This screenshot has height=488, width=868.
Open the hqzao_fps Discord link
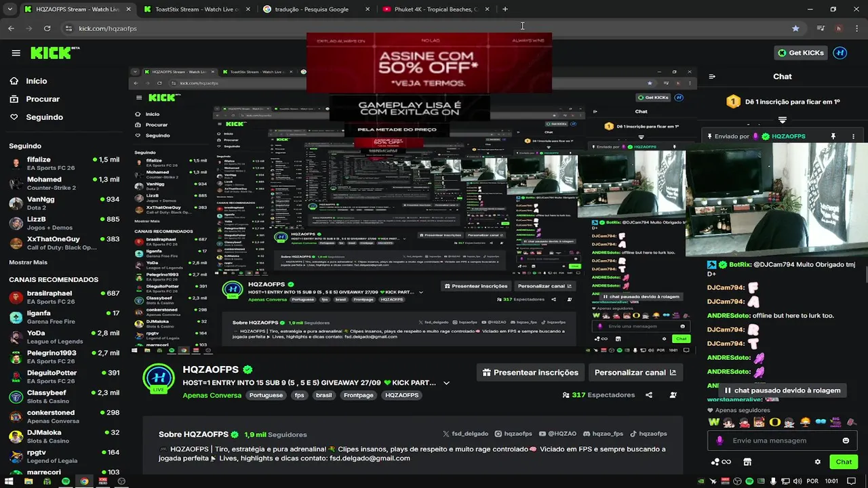click(603, 434)
